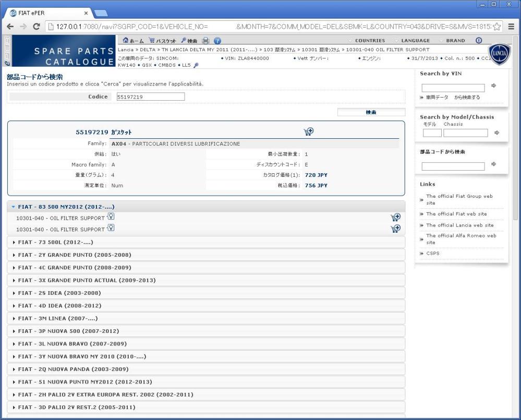Click the 検索 search button below Codice
The height and width of the screenshot is (420, 521).
(371, 112)
